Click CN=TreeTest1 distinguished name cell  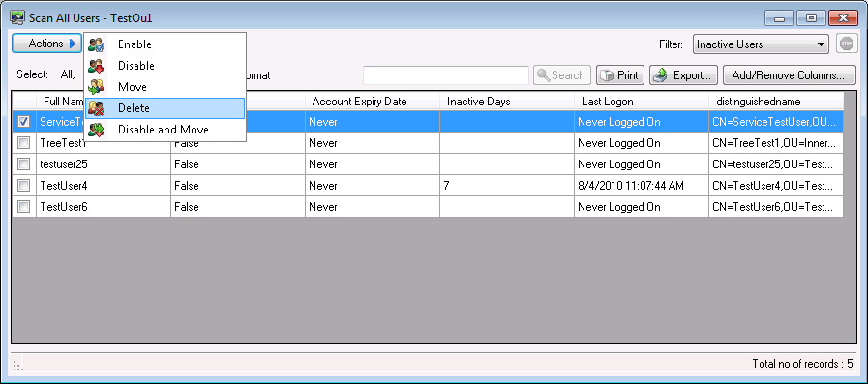coord(776,143)
